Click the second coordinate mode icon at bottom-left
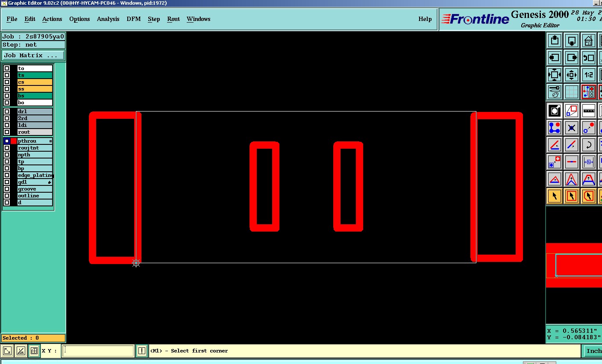Screen dimensions: 602x364 tap(21, 351)
